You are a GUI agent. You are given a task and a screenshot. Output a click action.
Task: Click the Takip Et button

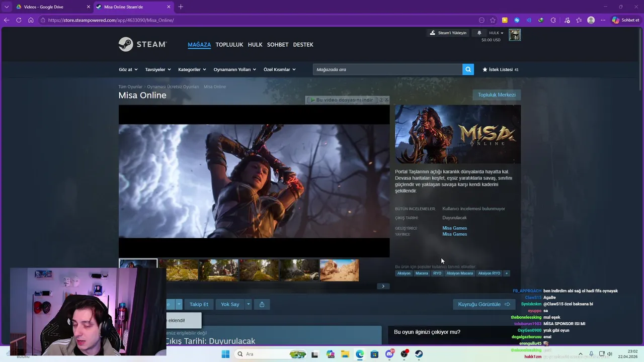pos(199,304)
